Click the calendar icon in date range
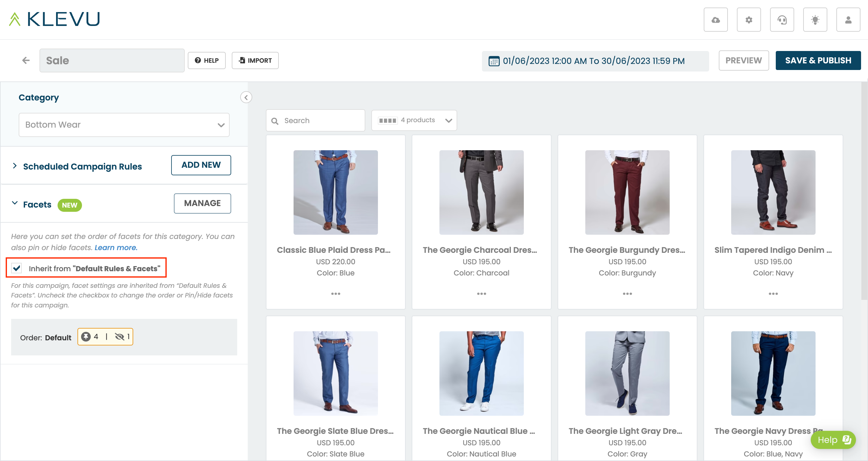This screenshot has width=868, height=461. click(494, 61)
